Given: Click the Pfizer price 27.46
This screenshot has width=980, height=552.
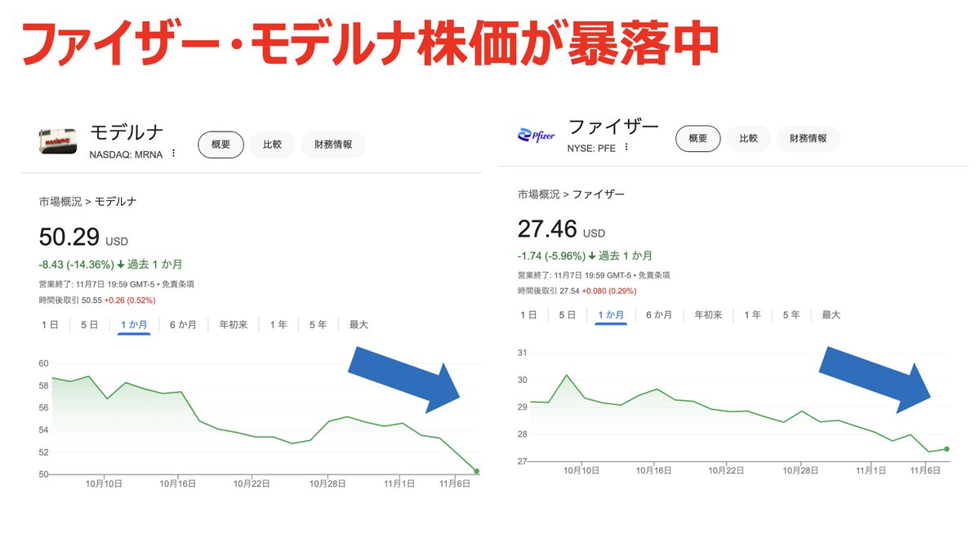Looking at the screenshot, I should tap(547, 229).
